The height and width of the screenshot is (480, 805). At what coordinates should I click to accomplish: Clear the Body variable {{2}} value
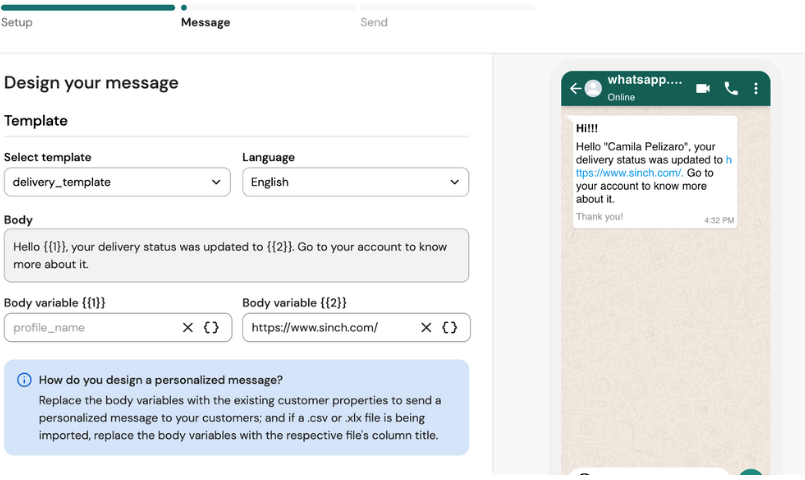(426, 327)
